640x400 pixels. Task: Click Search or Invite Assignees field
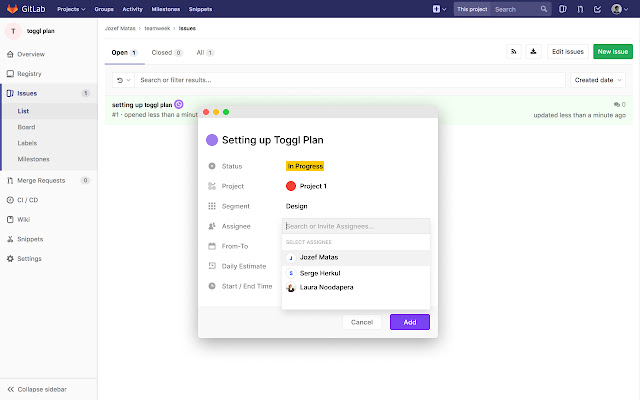[356, 226]
